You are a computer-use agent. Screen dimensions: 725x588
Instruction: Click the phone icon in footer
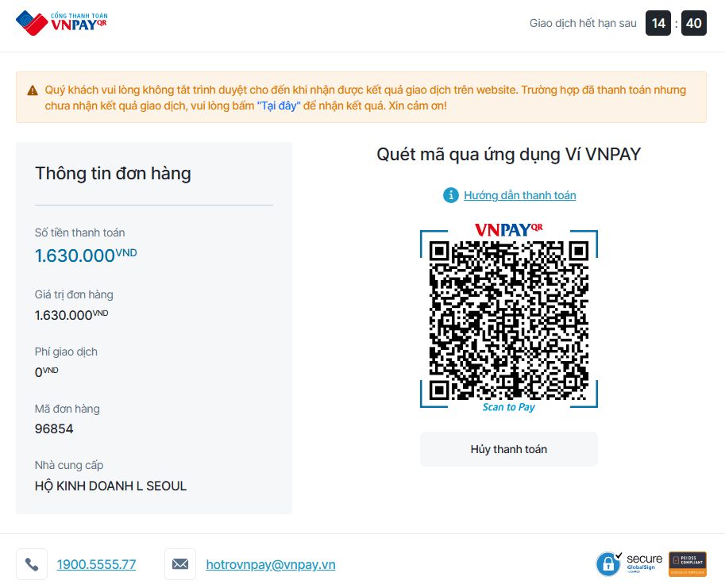(x=32, y=564)
